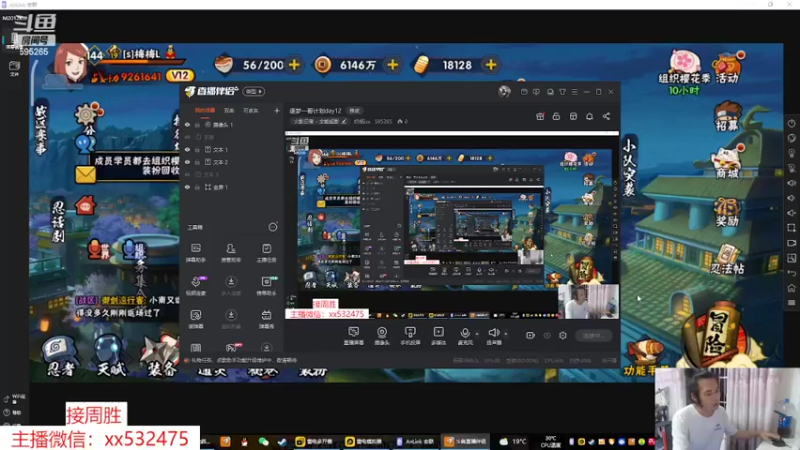Image resolution: width=800 pixels, height=450 pixels.
Task: Edit the 火影忍者 category field
Action: click(x=319, y=121)
